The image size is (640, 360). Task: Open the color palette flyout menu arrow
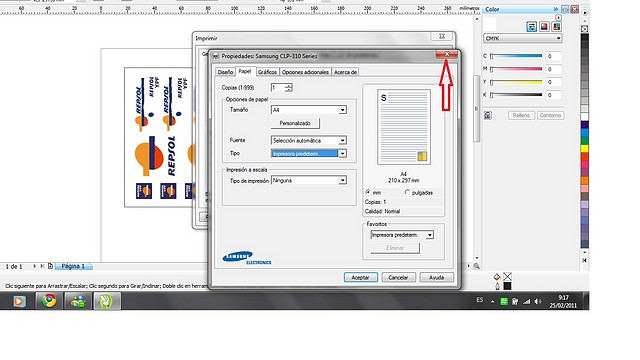point(584,13)
